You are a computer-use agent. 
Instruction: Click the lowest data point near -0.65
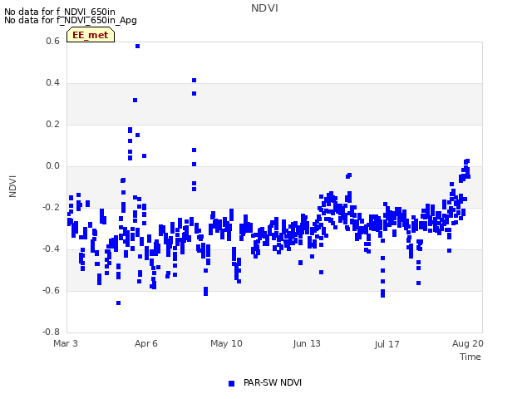(118, 303)
